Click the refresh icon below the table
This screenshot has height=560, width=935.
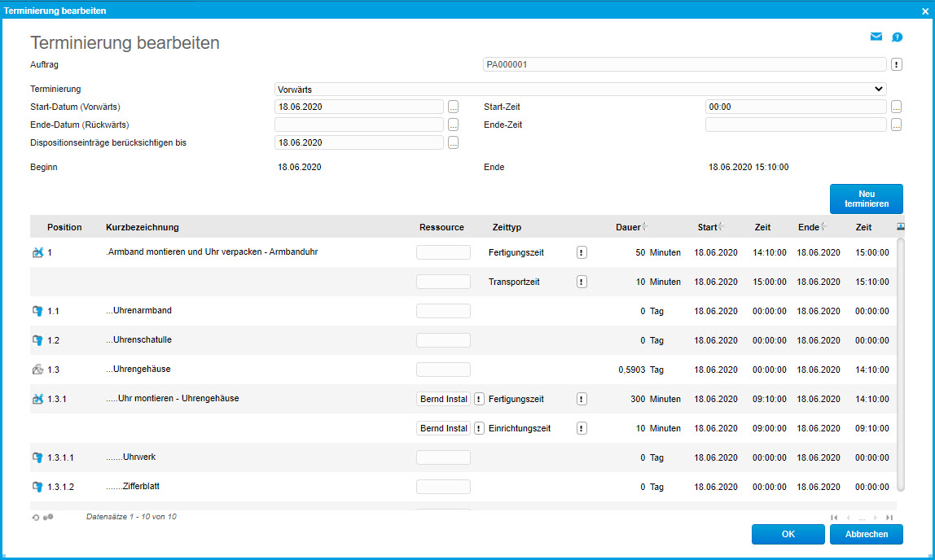36,517
